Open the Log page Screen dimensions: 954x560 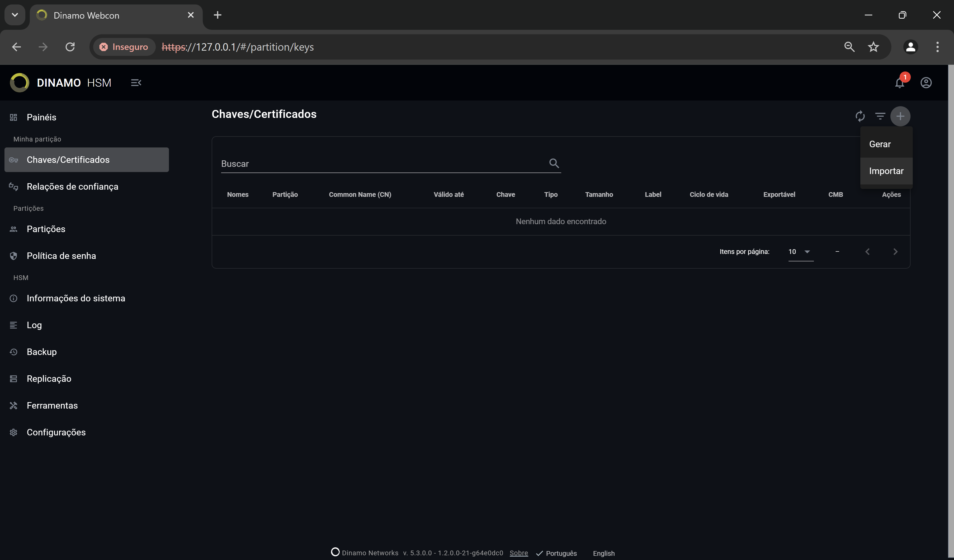point(87,325)
